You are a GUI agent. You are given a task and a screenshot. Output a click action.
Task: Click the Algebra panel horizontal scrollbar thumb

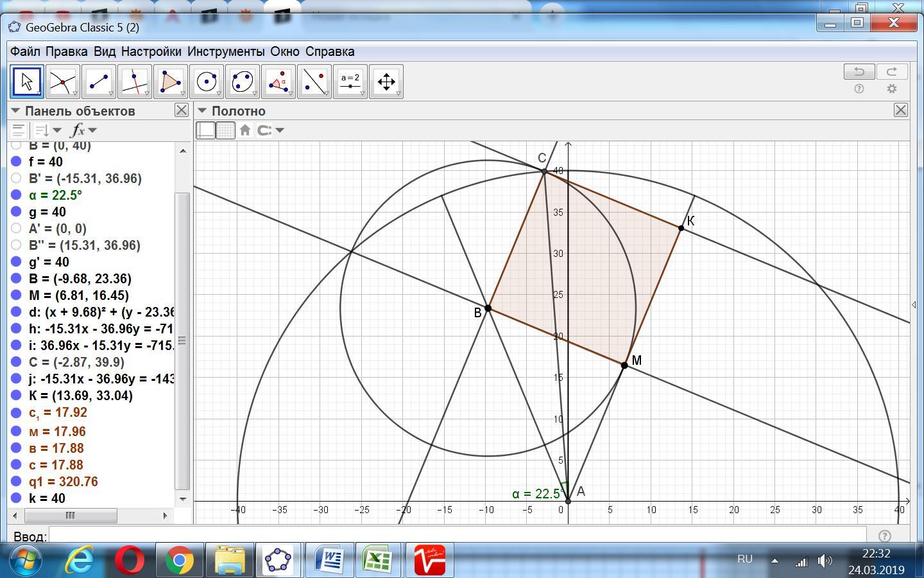pyautogui.click(x=71, y=515)
